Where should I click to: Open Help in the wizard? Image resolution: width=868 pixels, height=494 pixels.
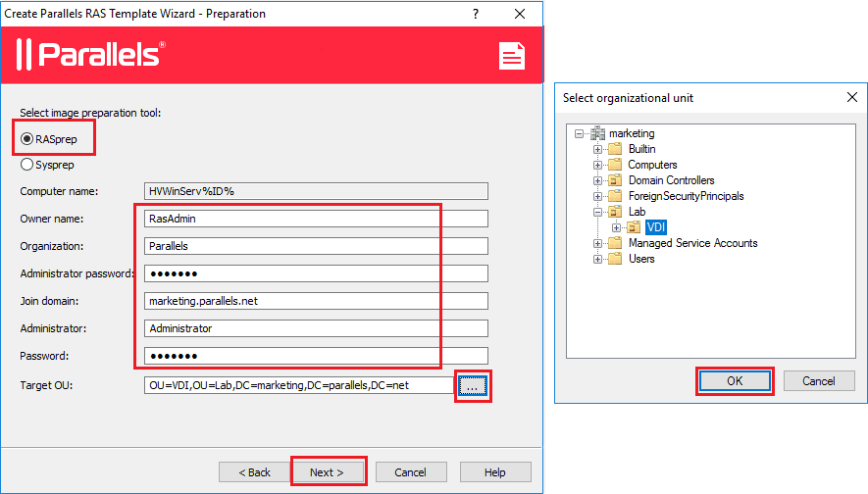[495, 472]
